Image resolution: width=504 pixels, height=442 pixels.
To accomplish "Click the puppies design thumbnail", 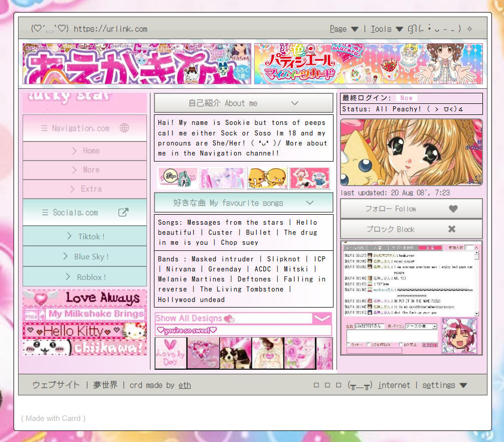I will pos(236,353).
